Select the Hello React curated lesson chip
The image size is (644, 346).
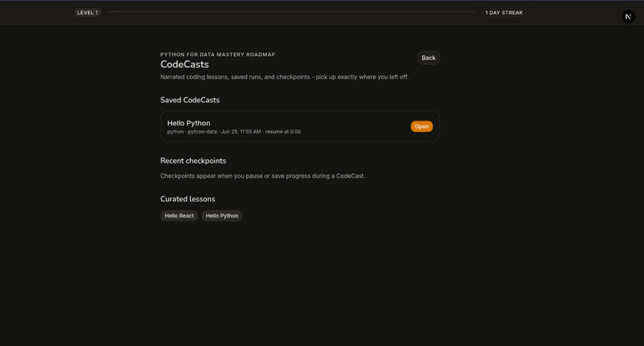coord(179,216)
